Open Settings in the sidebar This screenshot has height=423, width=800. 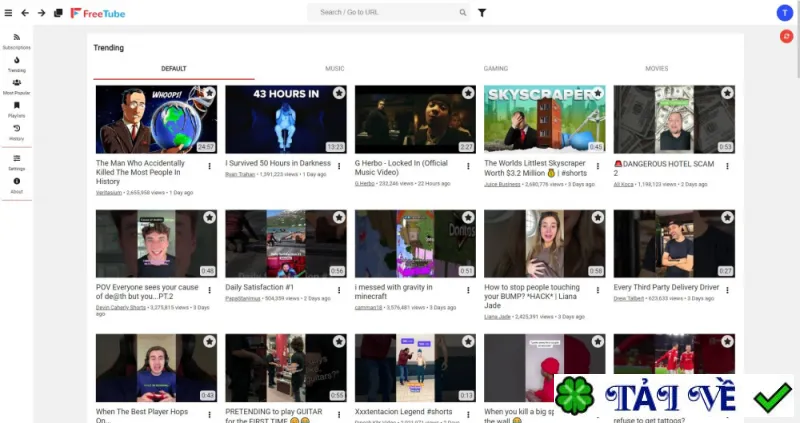(x=16, y=163)
